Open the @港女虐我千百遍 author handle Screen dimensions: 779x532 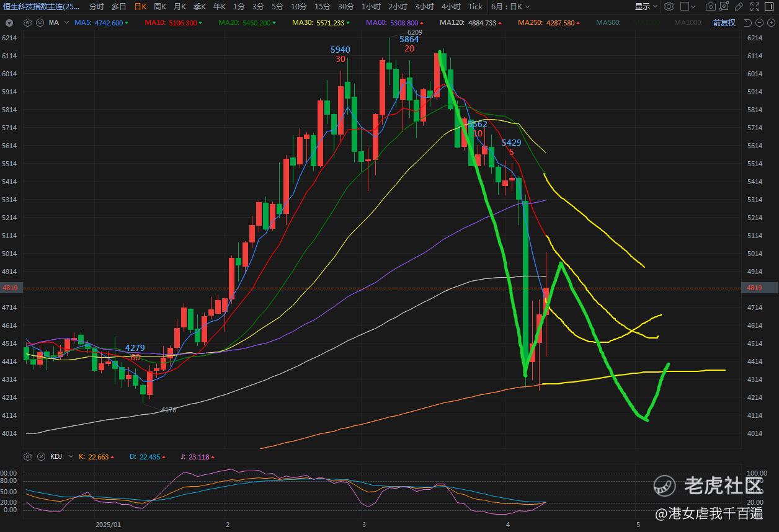(710, 513)
